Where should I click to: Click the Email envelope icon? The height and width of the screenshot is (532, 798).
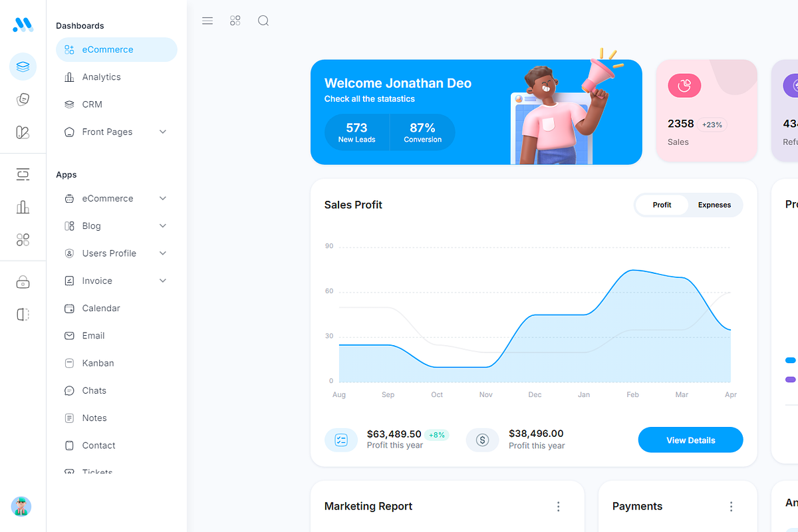coord(69,336)
